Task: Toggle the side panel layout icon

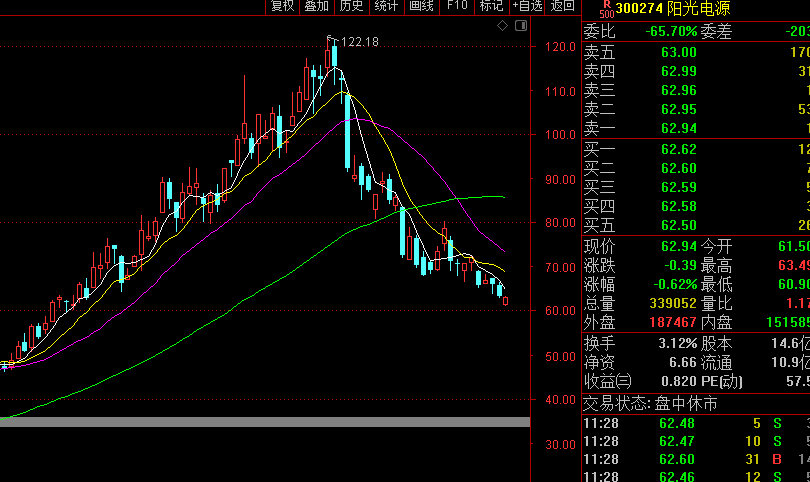Action: (521, 25)
